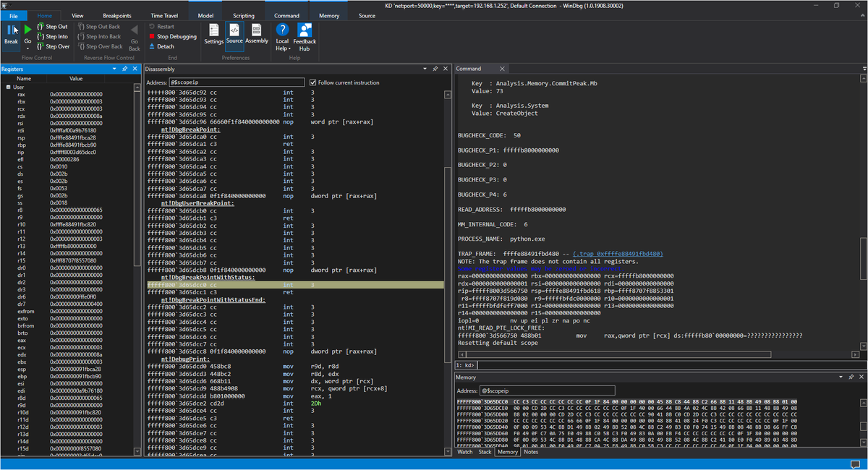Click the green Go play icon
The image size is (868, 470).
27,30
